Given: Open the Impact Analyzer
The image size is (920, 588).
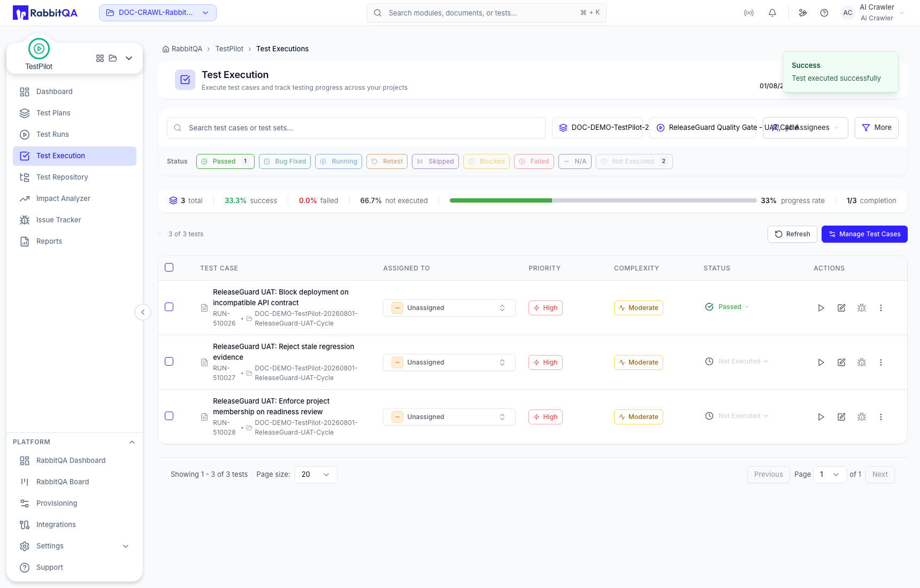Looking at the screenshot, I should click(x=75, y=199).
